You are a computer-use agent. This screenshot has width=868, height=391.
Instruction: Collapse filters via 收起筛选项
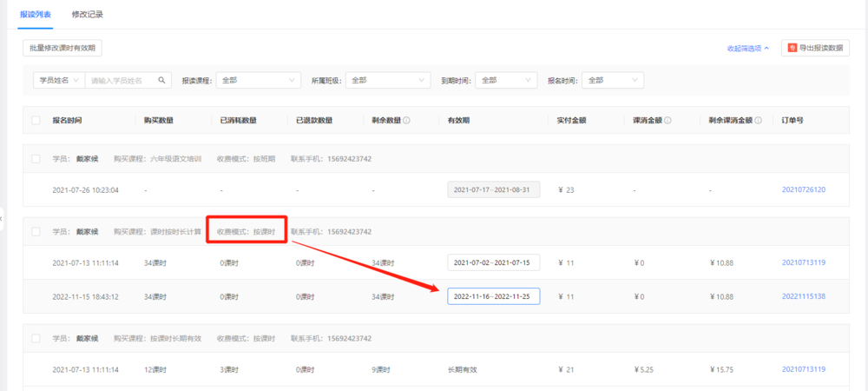click(x=747, y=49)
